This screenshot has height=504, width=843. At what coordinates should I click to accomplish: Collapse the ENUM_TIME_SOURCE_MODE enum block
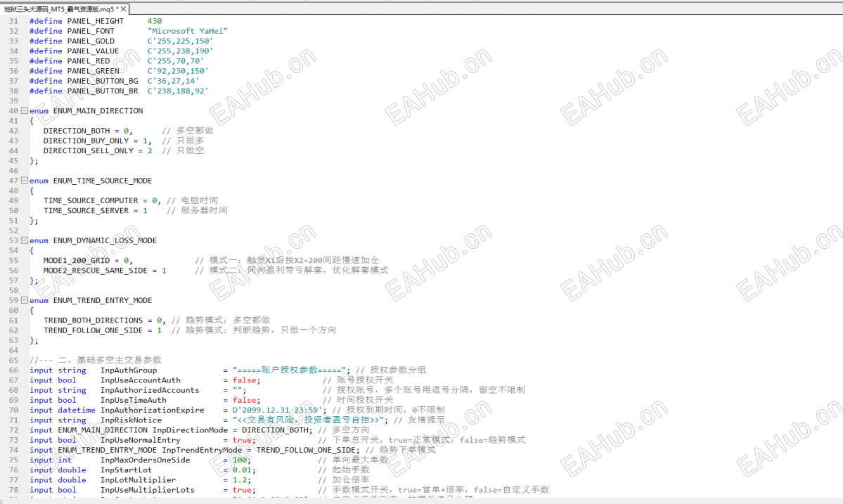(24, 181)
